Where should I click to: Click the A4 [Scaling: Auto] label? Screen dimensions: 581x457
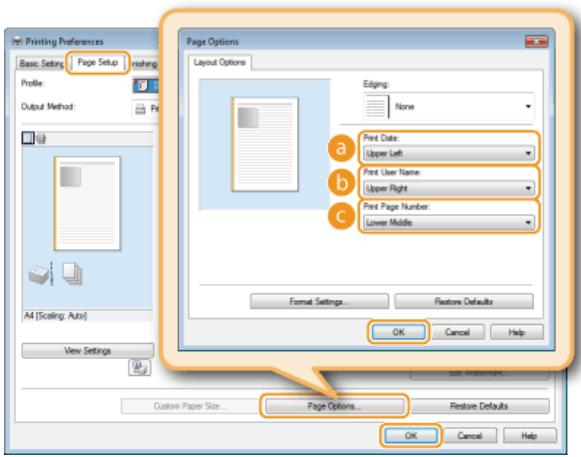(56, 316)
